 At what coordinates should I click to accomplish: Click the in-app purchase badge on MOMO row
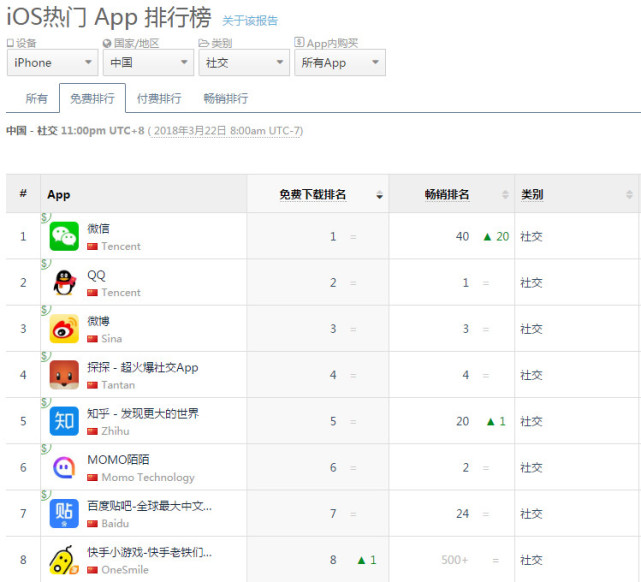(45, 448)
